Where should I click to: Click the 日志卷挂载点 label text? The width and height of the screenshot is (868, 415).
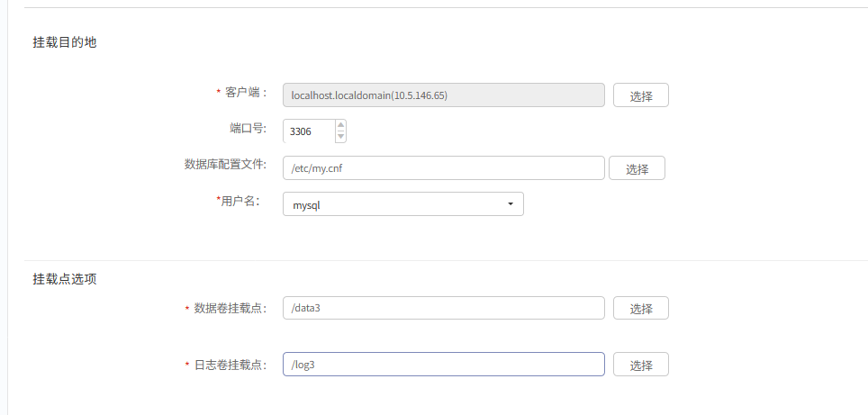(231, 365)
